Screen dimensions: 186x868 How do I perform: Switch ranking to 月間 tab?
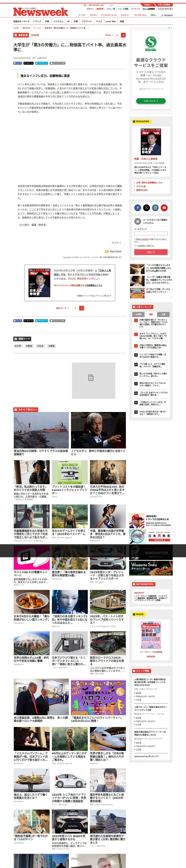[x=163, y=314]
